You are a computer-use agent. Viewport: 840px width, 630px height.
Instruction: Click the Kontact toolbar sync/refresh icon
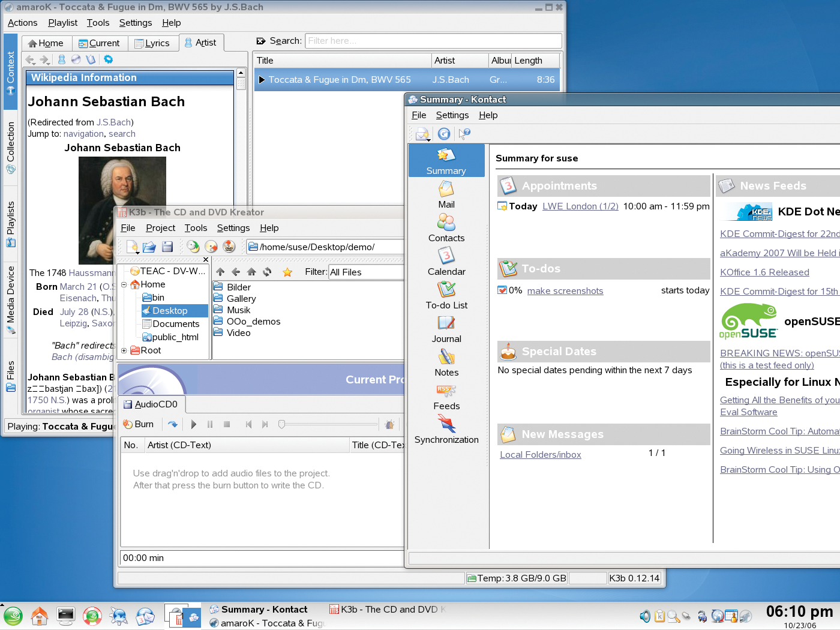444,134
